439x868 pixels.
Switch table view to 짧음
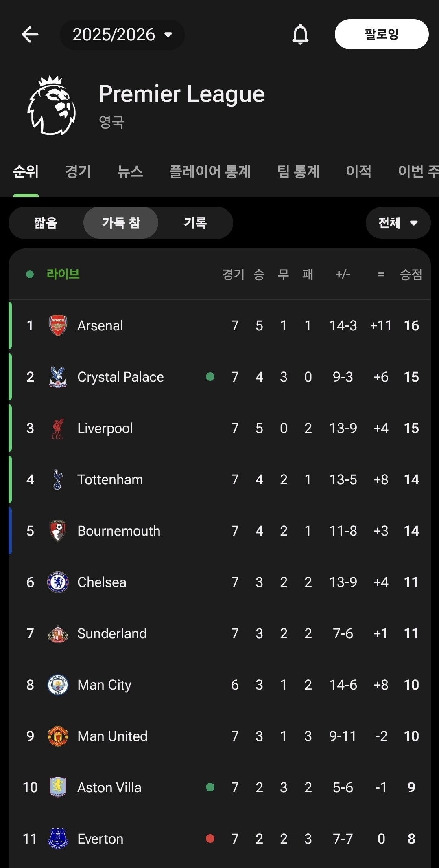coord(46,223)
